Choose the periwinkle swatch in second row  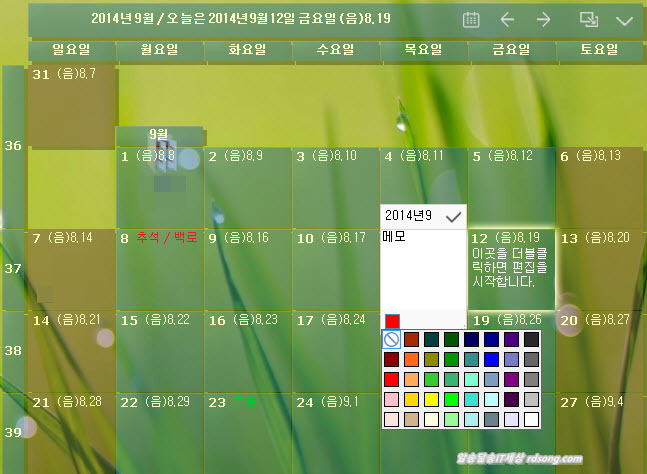tap(511, 359)
